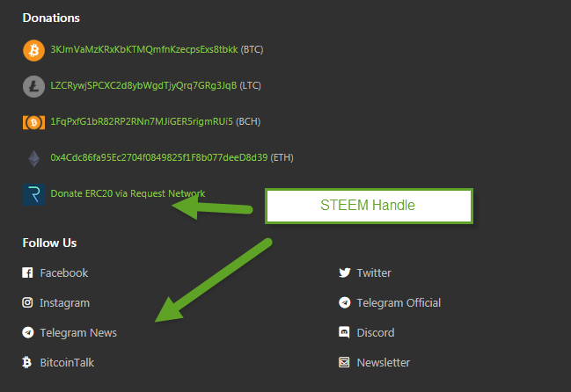Screen dimensions: 571x392
Task: Open the BCH donation address link
Action: tap(142, 121)
